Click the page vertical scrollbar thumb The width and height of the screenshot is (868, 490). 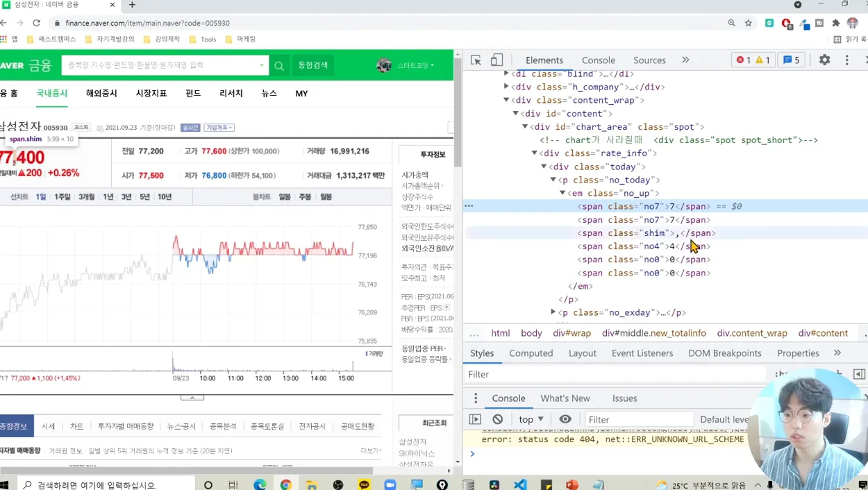pyautogui.click(x=458, y=111)
